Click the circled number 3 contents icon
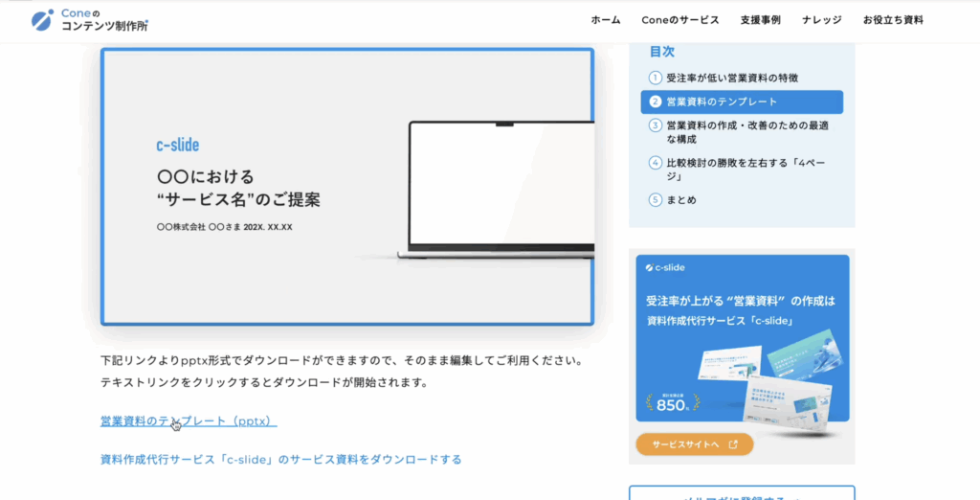 point(655,125)
